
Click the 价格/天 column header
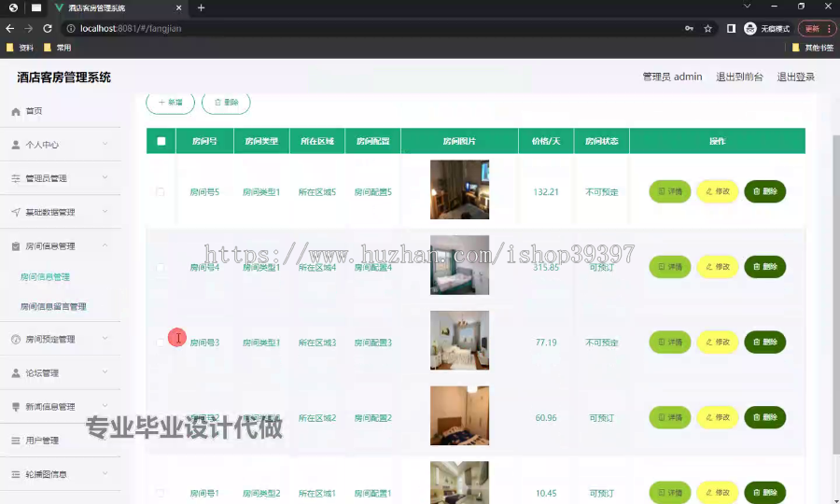(546, 141)
